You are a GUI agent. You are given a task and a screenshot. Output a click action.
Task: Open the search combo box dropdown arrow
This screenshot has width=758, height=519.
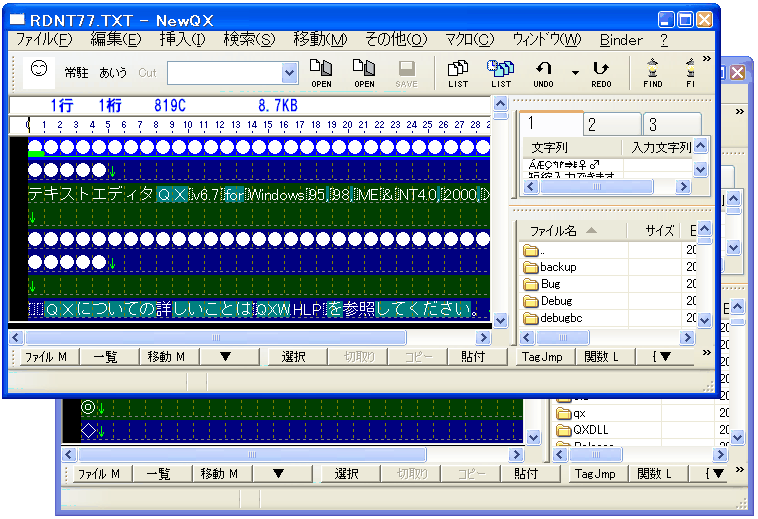[289, 73]
